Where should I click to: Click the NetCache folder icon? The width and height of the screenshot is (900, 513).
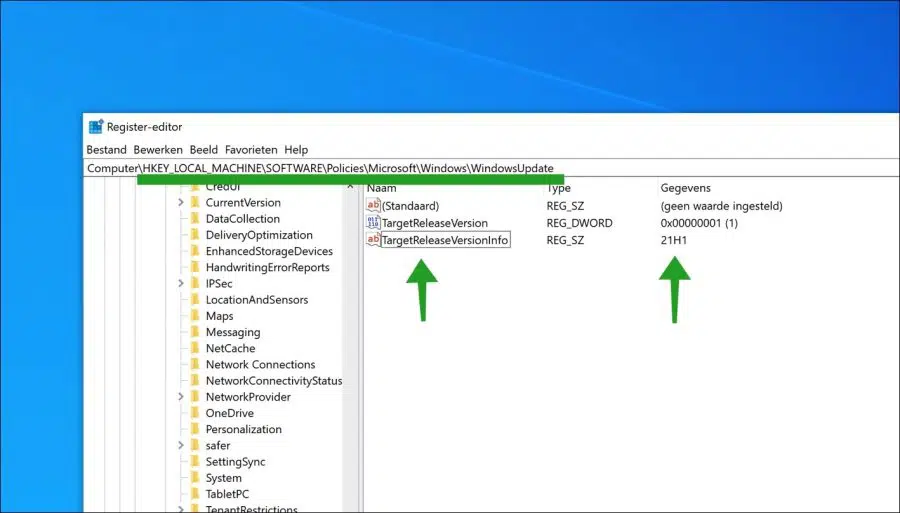[195, 348]
